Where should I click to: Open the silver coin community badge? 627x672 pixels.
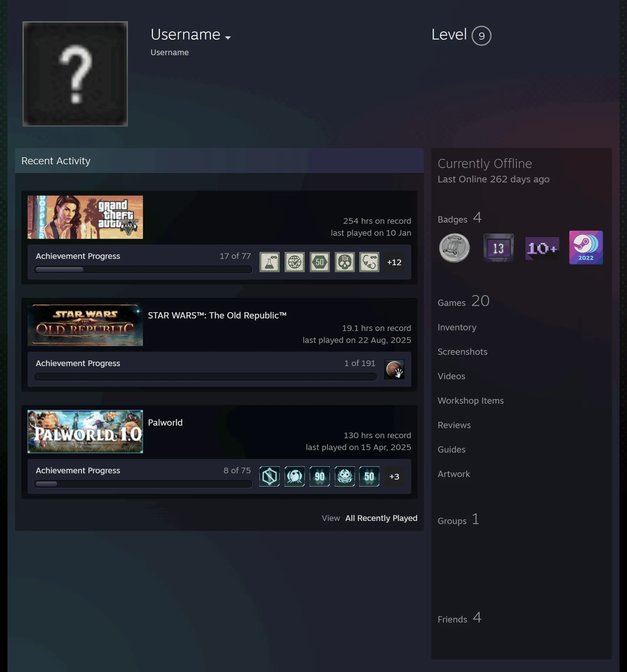pyautogui.click(x=454, y=248)
